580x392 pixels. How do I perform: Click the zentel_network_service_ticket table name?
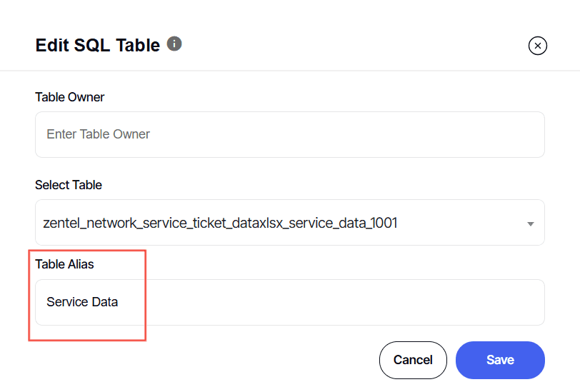[x=221, y=223]
